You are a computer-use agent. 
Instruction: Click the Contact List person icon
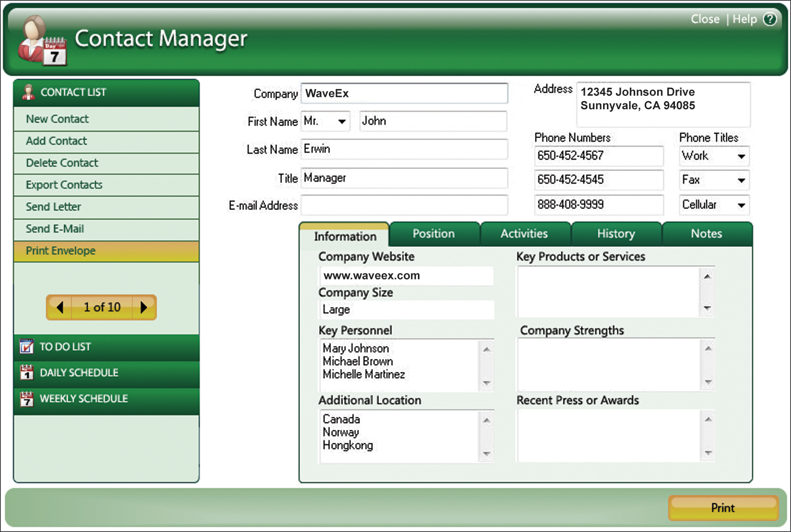(x=28, y=92)
